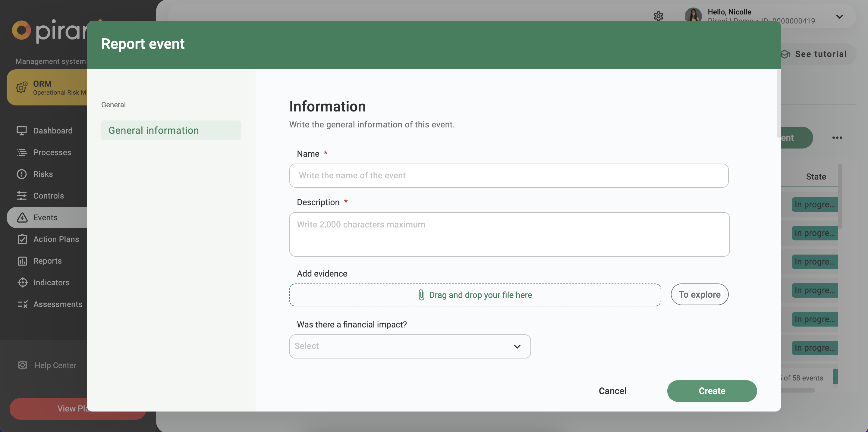Click the first In progress status badge
Image resolution: width=868 pixels, height=432 pixels.
click(814, 204)
